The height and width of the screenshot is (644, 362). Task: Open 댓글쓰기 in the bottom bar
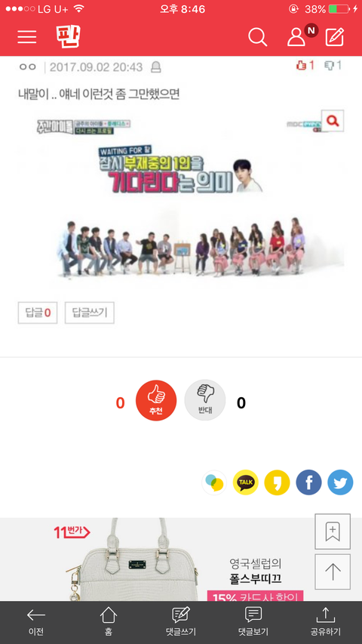coord(180,622)
